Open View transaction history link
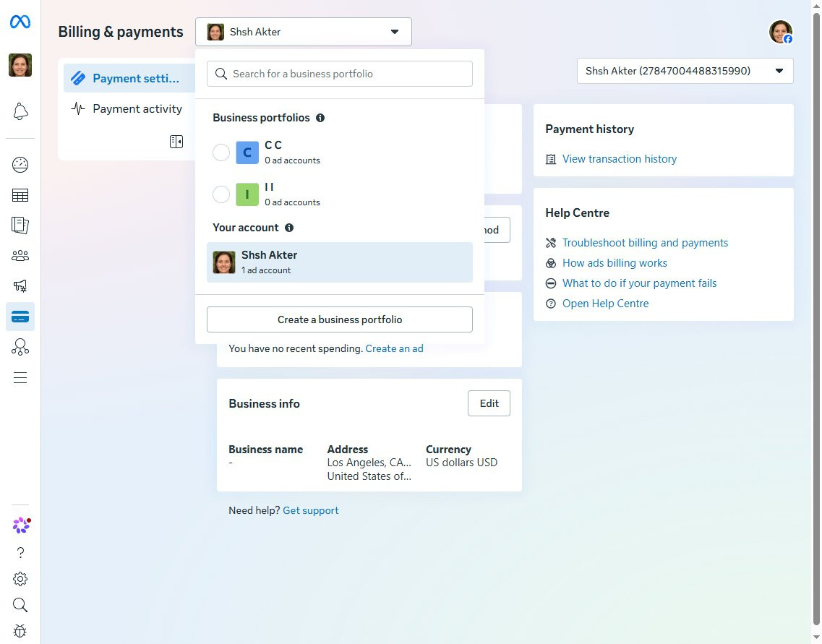Image resolution: width=822 pixels, height=644 pixels. coord(620,159)
